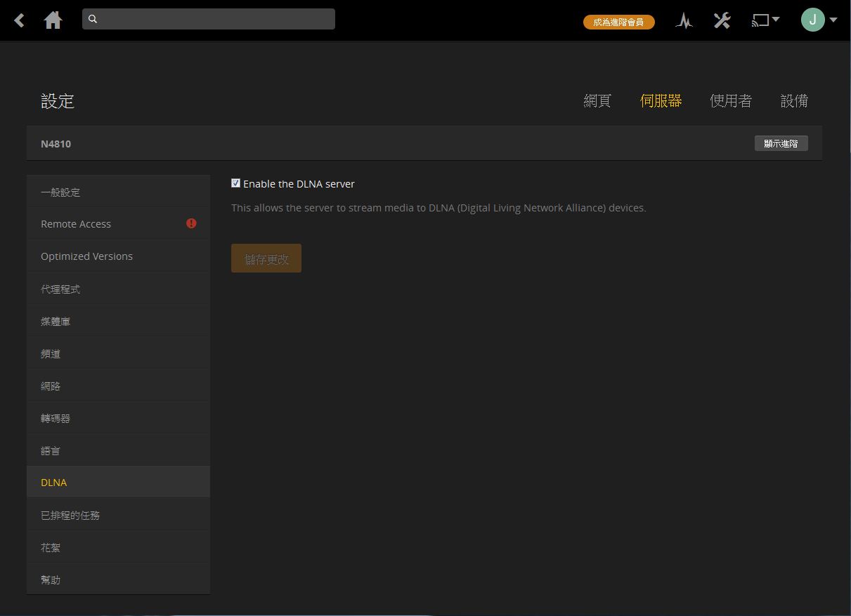
Task: Switch to the 伺服器 settings tab
Action: (661, 101)
